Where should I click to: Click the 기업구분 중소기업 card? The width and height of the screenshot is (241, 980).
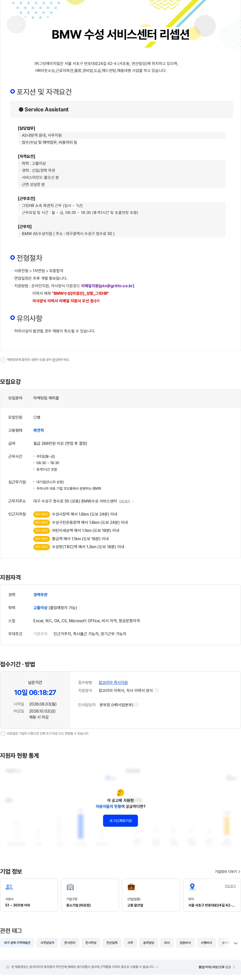click(x=90, y=895)
